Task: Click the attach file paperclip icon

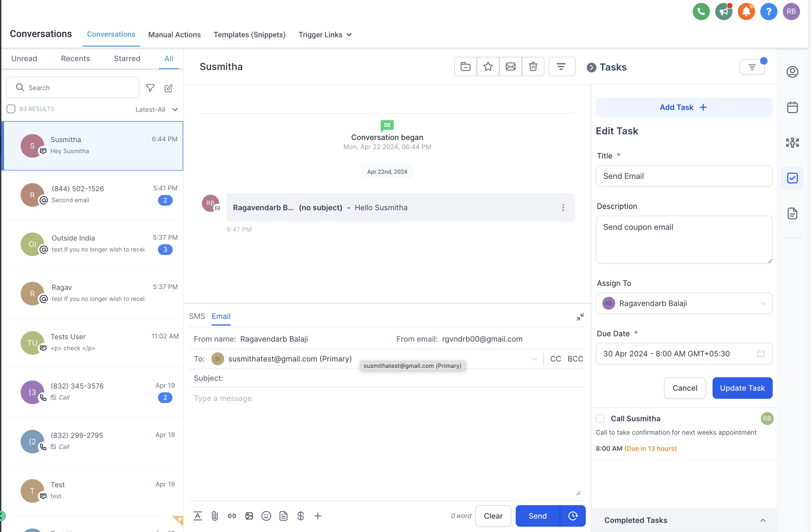Action: tap(215, 516)
